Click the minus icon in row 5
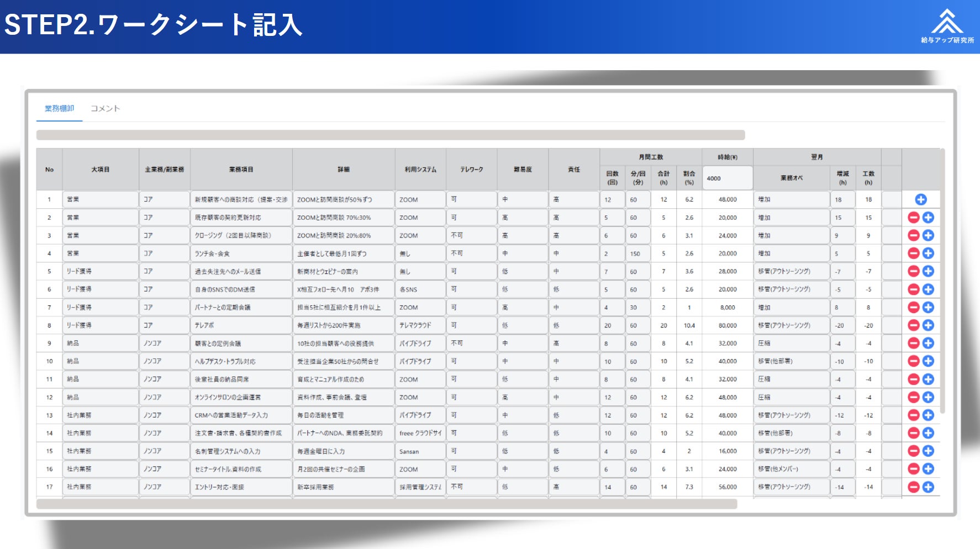The height and width of the screenshot is (549, 980). coord(914,271)
